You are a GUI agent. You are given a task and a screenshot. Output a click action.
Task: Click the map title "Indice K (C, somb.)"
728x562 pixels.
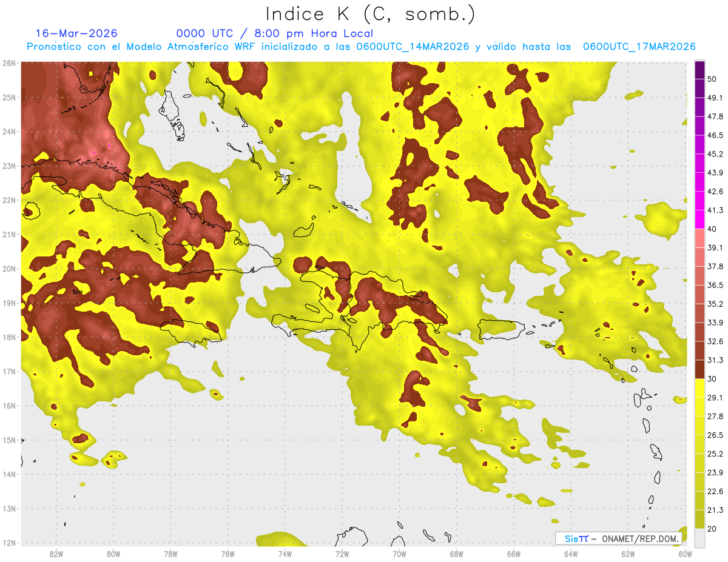(370, 14)
